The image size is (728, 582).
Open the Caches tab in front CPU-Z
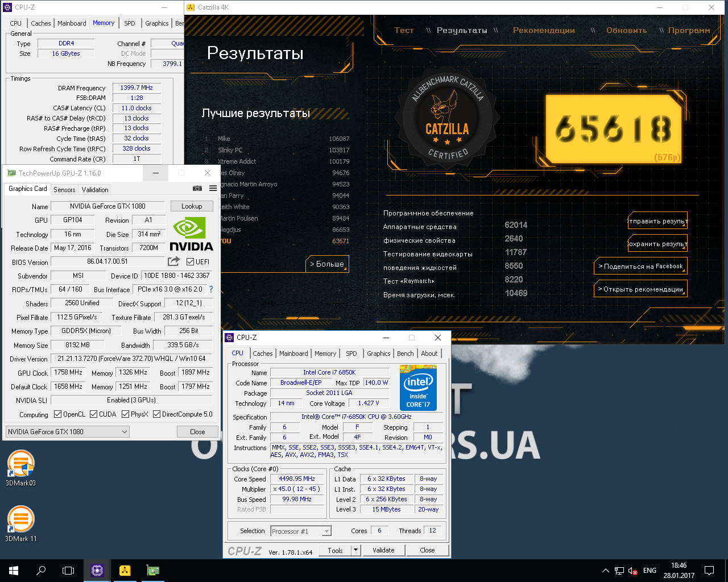(263, 354)
